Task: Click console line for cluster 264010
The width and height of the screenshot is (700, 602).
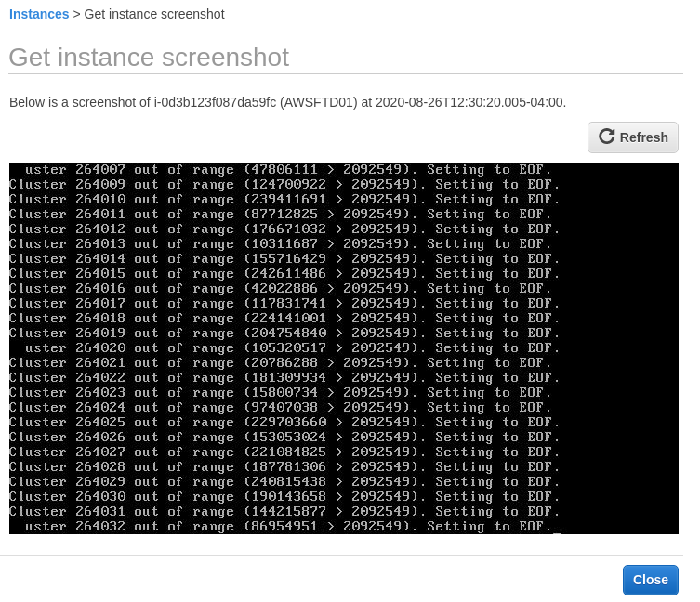Action: coord(284,199)
